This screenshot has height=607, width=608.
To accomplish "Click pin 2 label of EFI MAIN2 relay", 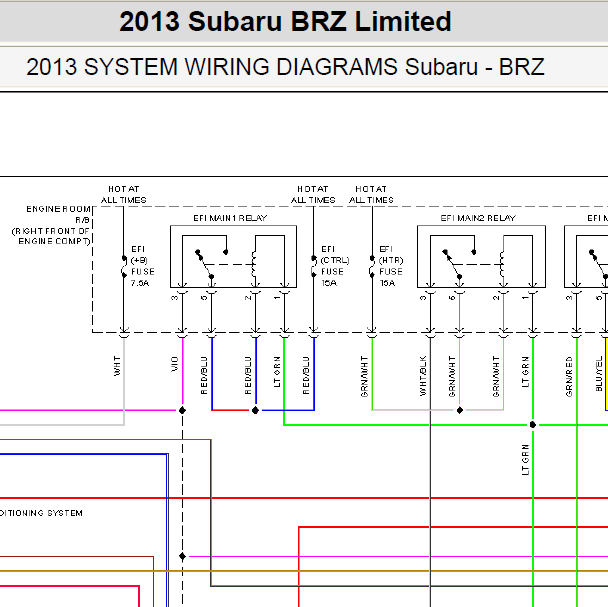I will [x=496, y=297].
